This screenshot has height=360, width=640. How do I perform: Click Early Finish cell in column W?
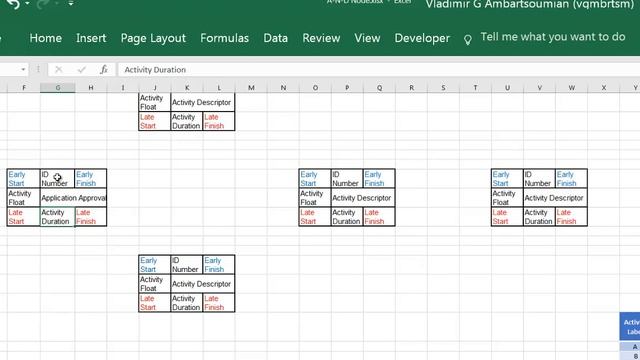[x=571, y=179]
